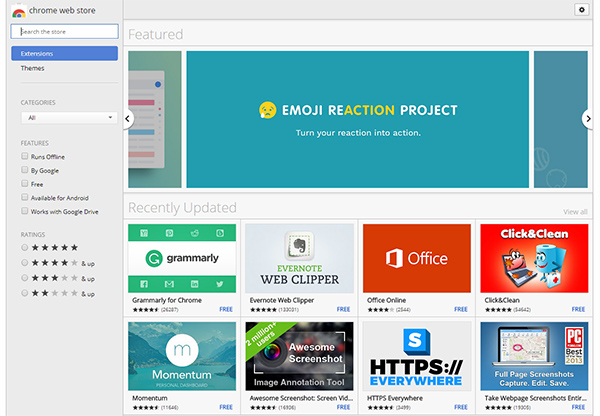Click FREE label on Evernote Web Clipper
This screenshot has width=600, height=416.
point(343,309)
